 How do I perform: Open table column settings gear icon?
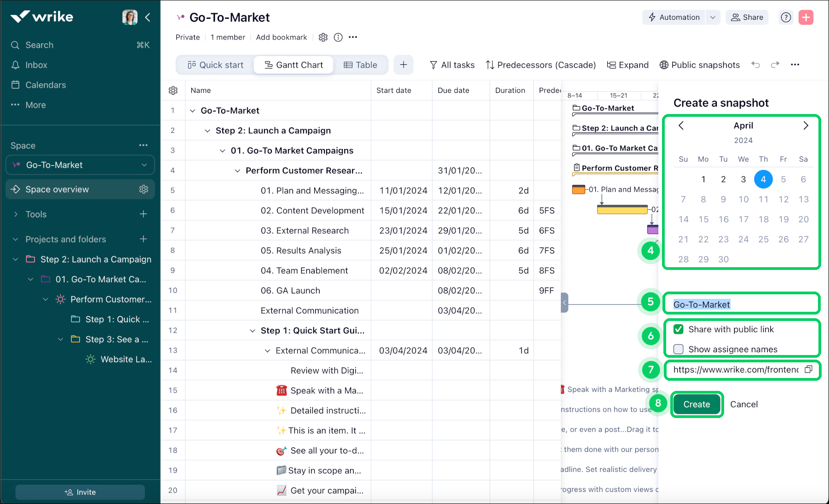(x=173, y=91)
